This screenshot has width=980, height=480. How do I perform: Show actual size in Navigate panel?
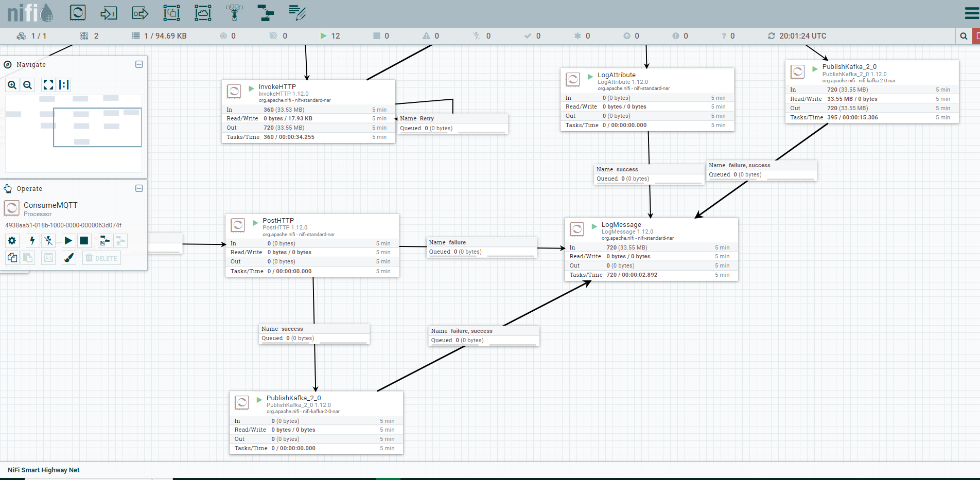point(64,85)
